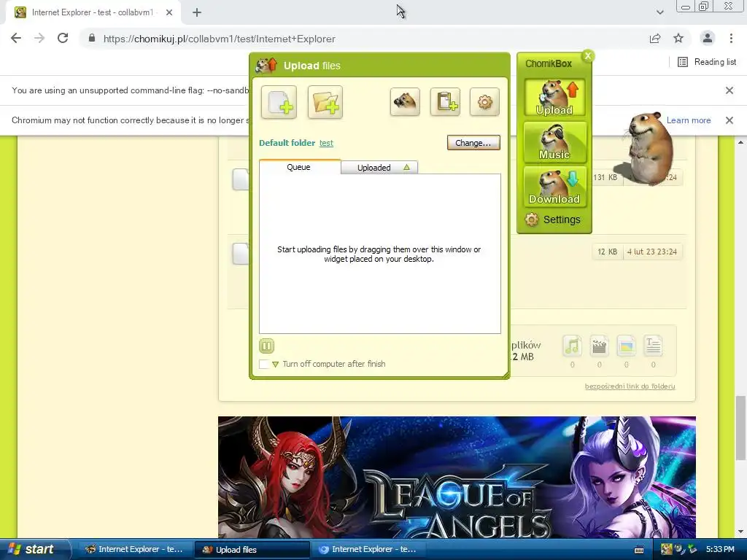Go back in the browser
This screenshot has width=747, height=560.
click(16, 39)
